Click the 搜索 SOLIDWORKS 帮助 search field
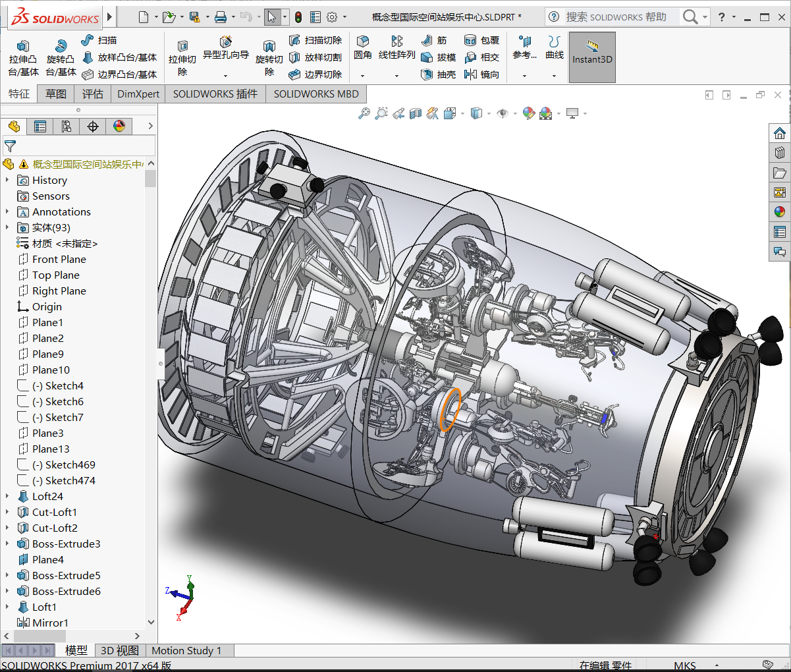Screen dimensions: 791x672 [x=616, y=17]
